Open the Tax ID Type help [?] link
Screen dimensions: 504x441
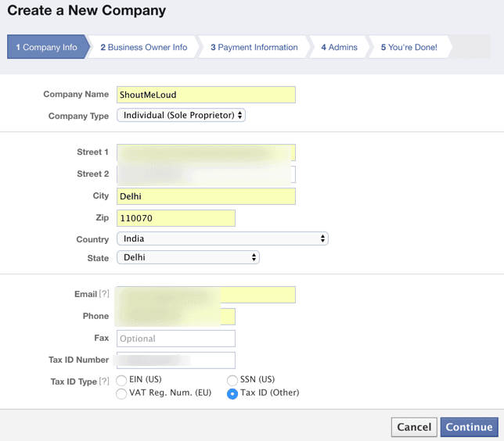pyautogui.click(x=104, y=382)
